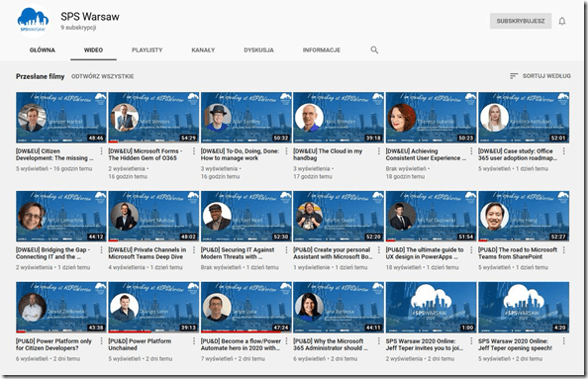Open the Sortuj według sort icon

point(514,76)
